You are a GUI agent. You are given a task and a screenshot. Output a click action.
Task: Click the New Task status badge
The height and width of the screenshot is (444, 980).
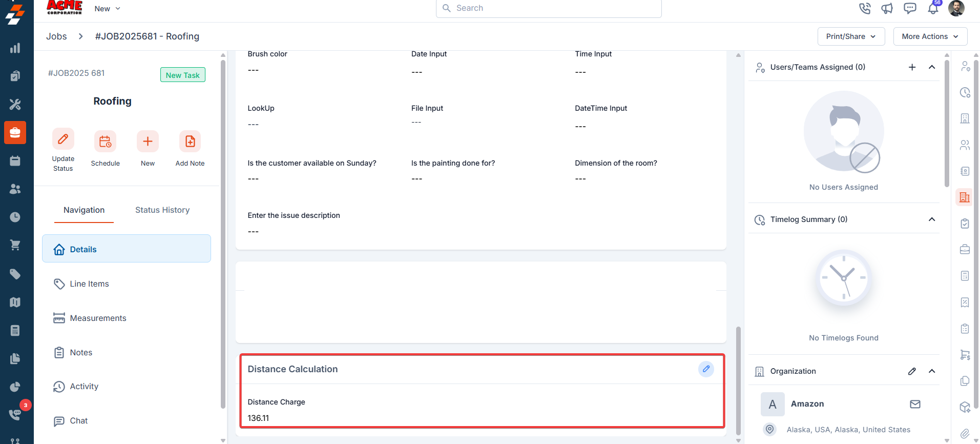(x=183, y=75)
